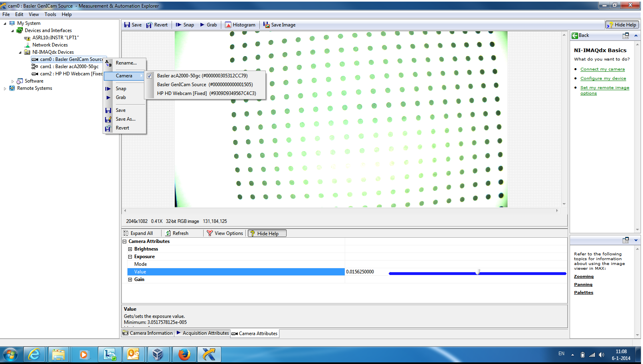This screenshot has height=364, width=643.
Task: Open the Set my remote image options link
Action: click(605, 91)
